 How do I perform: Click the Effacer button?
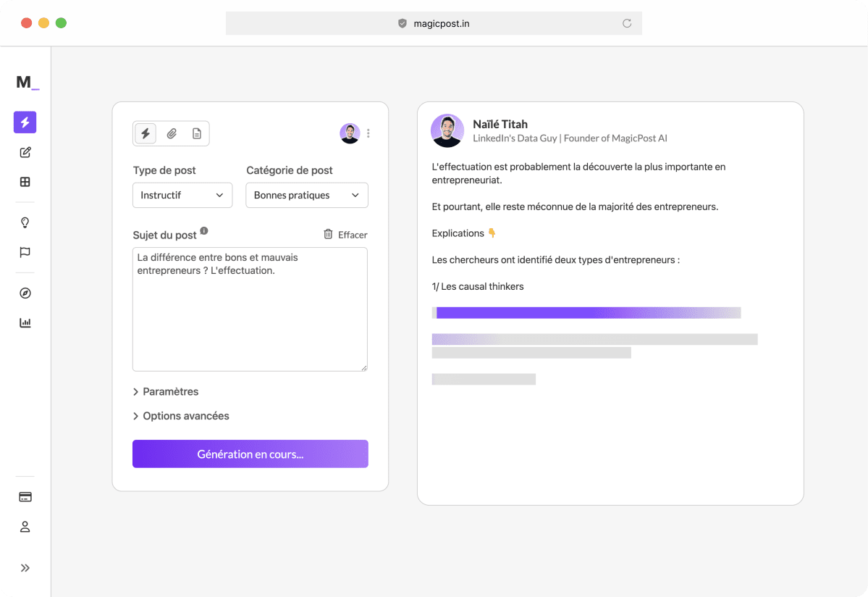point(345,235)
